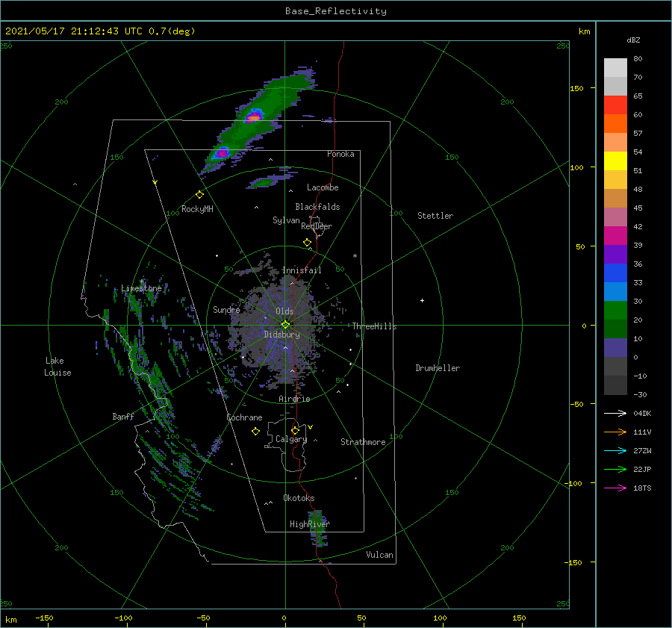Click the Lake Louise label

click(x=57, y=367)
